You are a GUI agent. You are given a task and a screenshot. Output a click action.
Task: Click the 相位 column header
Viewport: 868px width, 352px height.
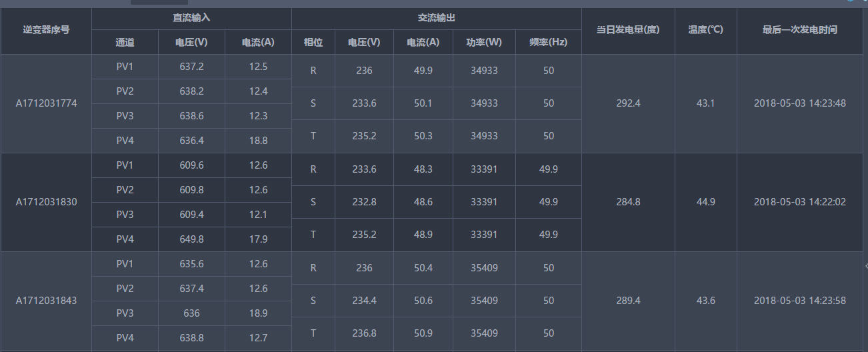(313, 42)
